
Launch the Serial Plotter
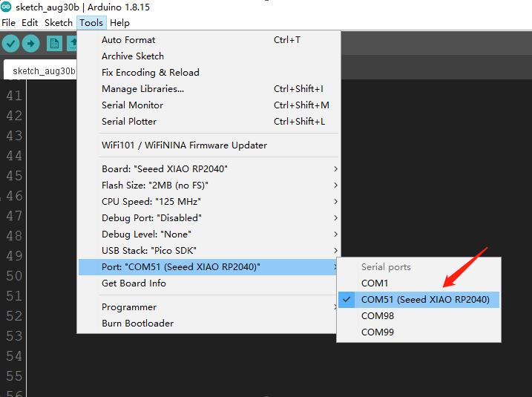[x=208, y=121]
